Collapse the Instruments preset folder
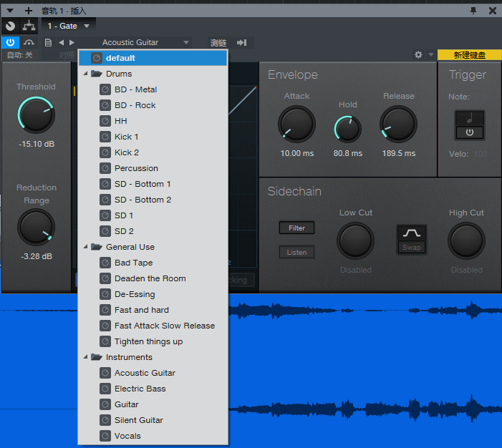 tap(85, 357)
